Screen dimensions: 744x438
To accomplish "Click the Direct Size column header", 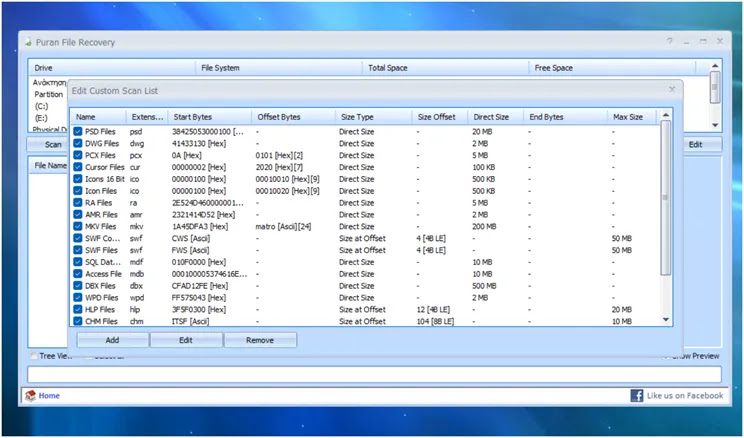I will coord(495,117).
